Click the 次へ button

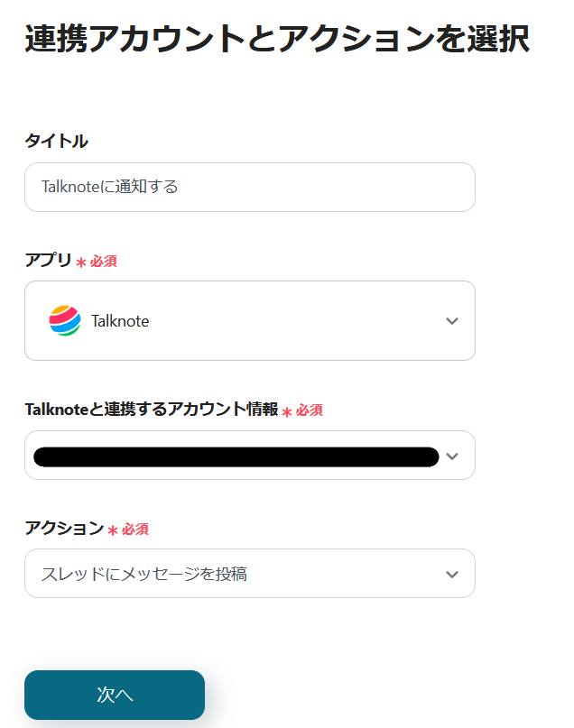pos(114,695)
